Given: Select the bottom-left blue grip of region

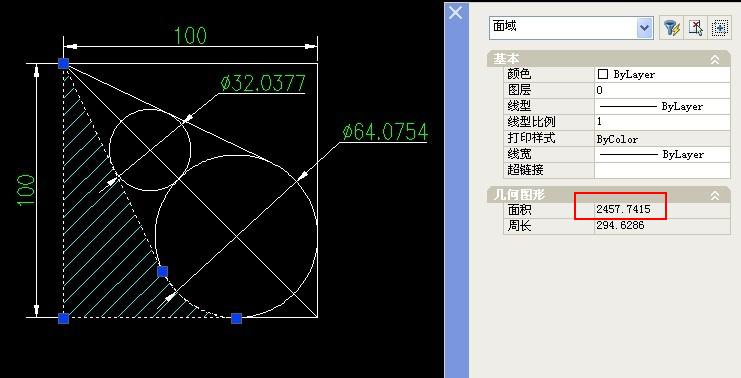Looking at the screenshot, I should point(63,318).
